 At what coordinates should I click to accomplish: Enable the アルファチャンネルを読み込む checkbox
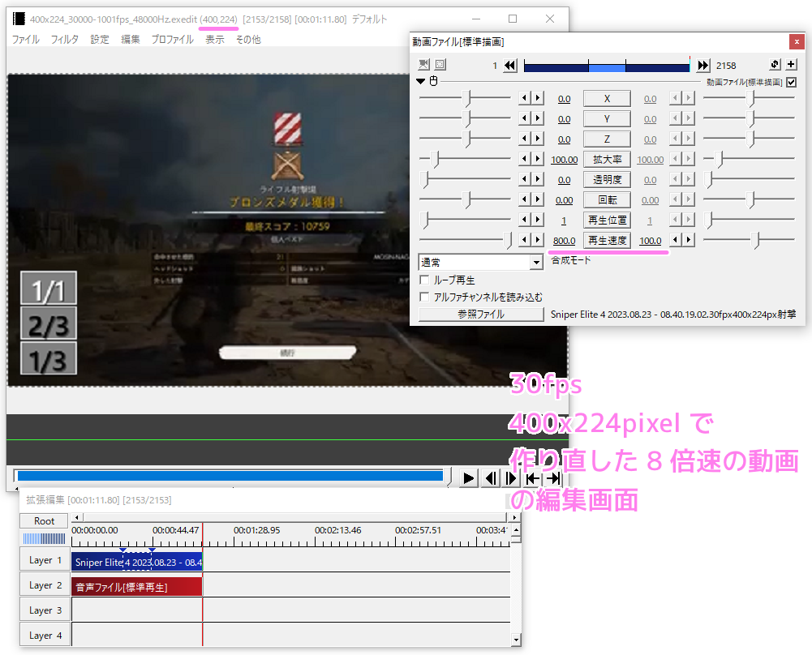point(423,297)
